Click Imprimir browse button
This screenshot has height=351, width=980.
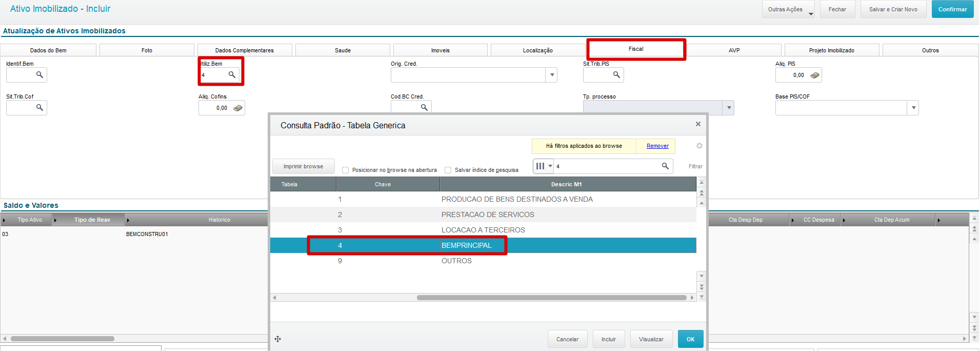(304, 166)
